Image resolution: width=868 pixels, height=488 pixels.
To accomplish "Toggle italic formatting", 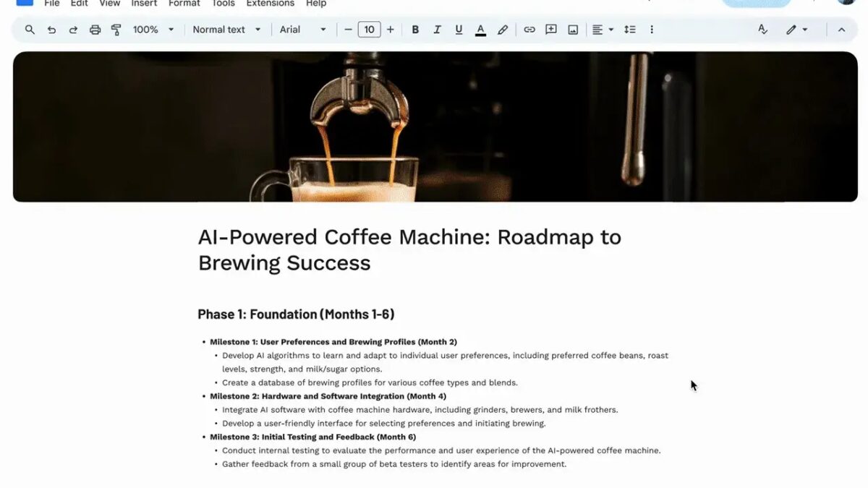I will coord(437,30).
